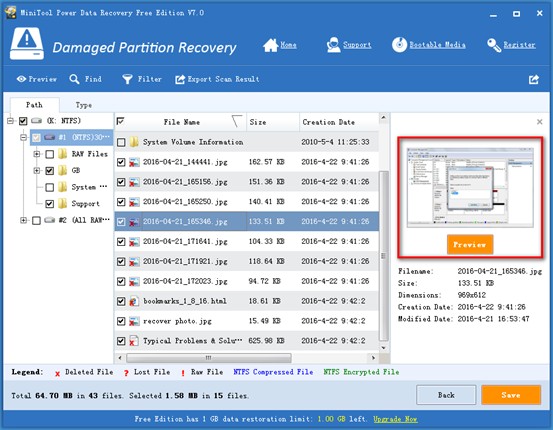The height and width of the screenshot is (430, 553).
Task: Collapse the K: NTFS tree node
Action: 10,121
